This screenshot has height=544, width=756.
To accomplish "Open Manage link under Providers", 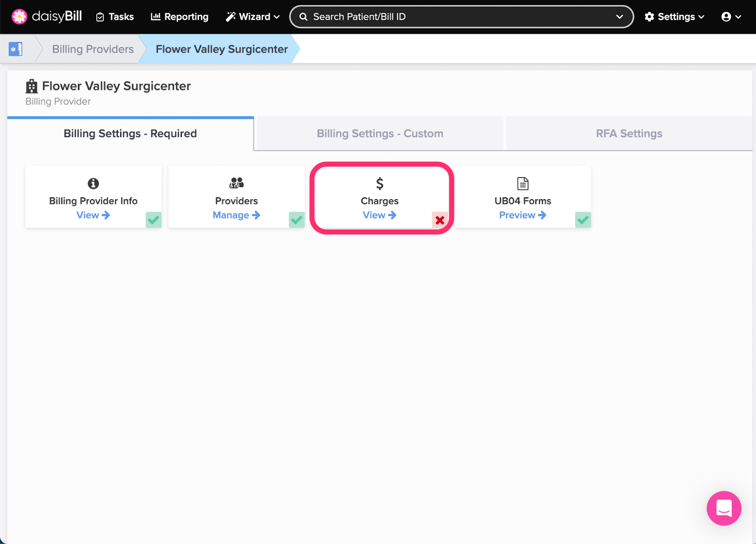I will point(236,215).
